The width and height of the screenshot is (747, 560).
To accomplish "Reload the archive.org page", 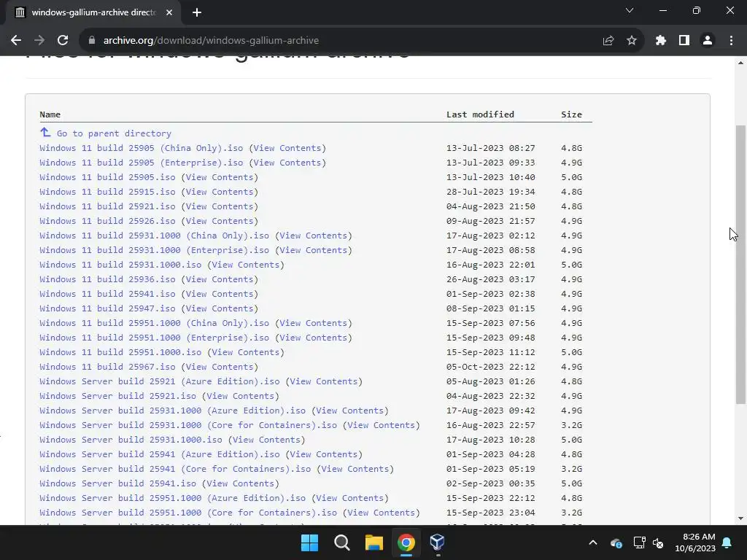I will [63, 41].
